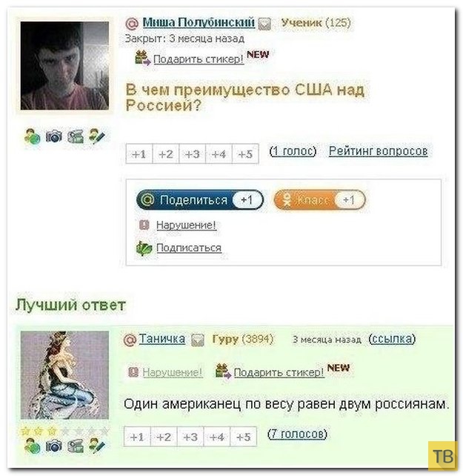Rate the question +1
The width and height of the screenshot is (463, 476).
click(139, 154)
